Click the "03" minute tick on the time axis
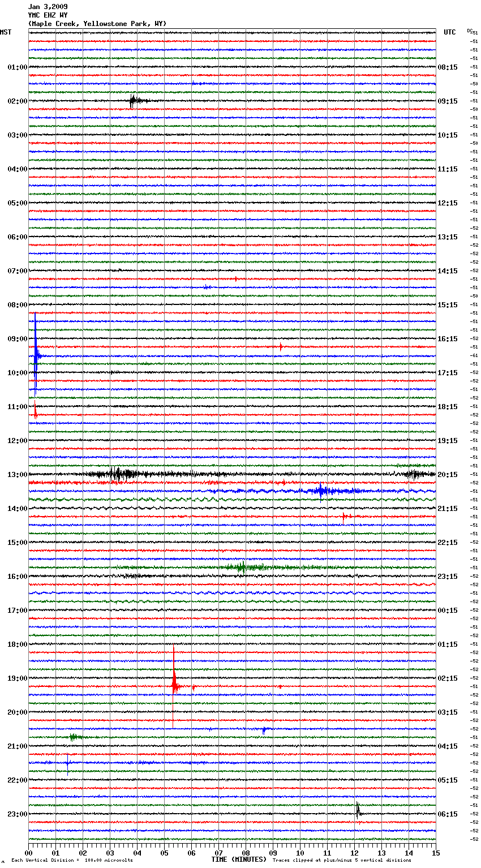This screenshot has width=481, height=868. point(110,853)
